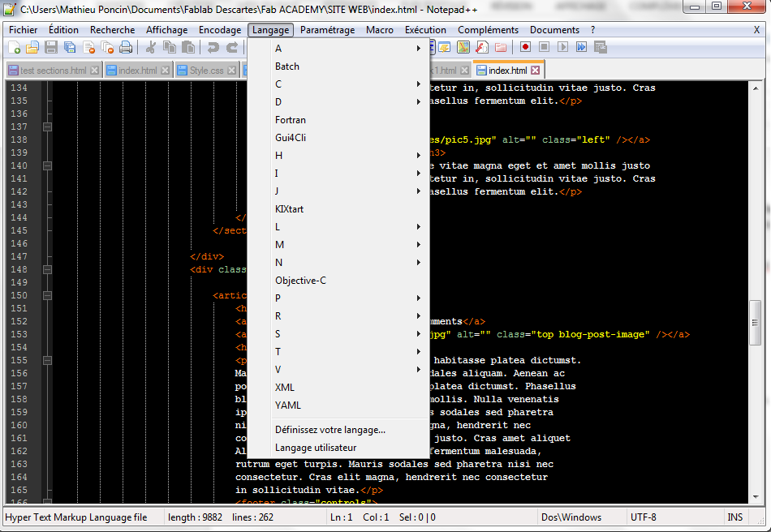Click the Dos\Windows status bar field
Image resolution: width=771 pixels, height=532 pixels.
[x=571, y=517]
